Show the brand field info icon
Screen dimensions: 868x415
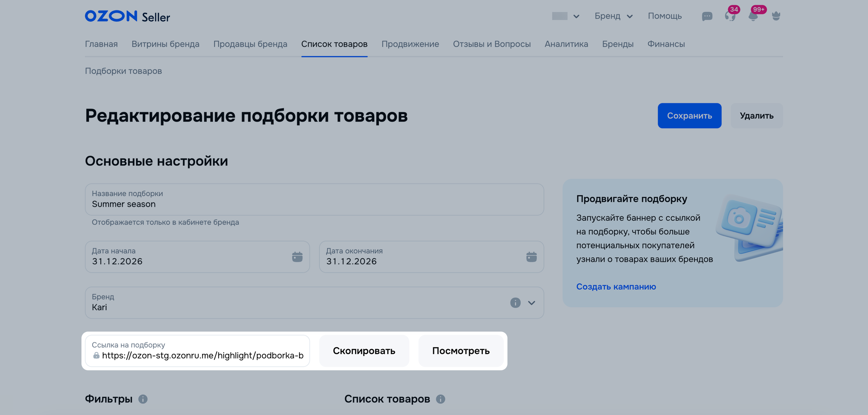(515, 303)
